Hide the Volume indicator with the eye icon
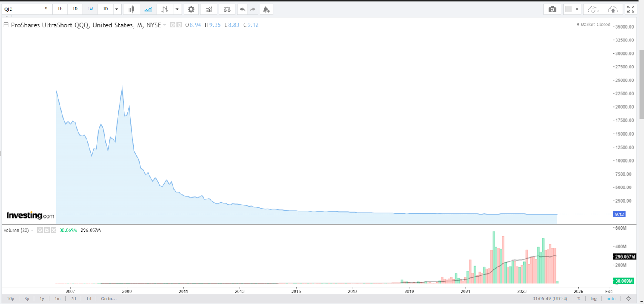 pyautogui.click(x=40, y=230)
